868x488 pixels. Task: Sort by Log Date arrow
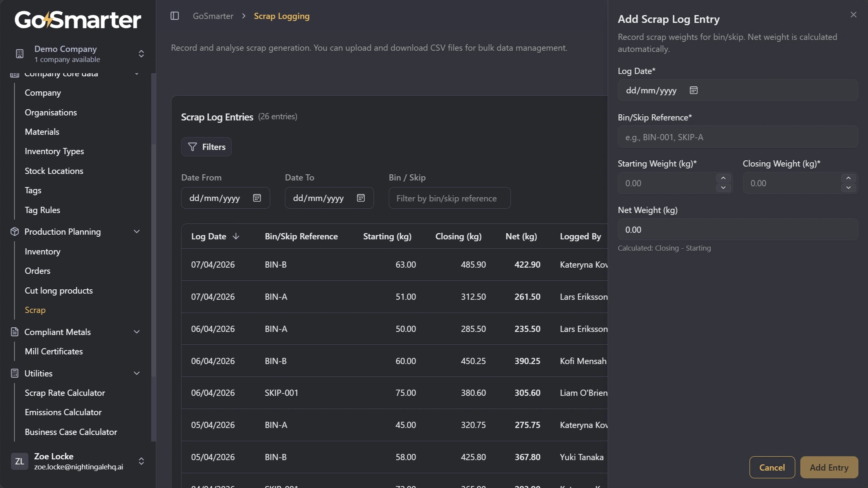click(x=236, y=236)
